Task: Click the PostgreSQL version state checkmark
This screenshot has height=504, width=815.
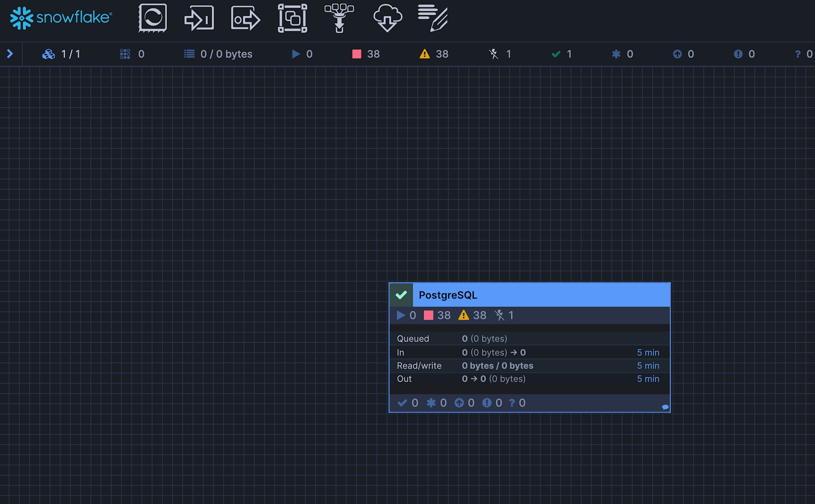Action: [x=401, y=295]
